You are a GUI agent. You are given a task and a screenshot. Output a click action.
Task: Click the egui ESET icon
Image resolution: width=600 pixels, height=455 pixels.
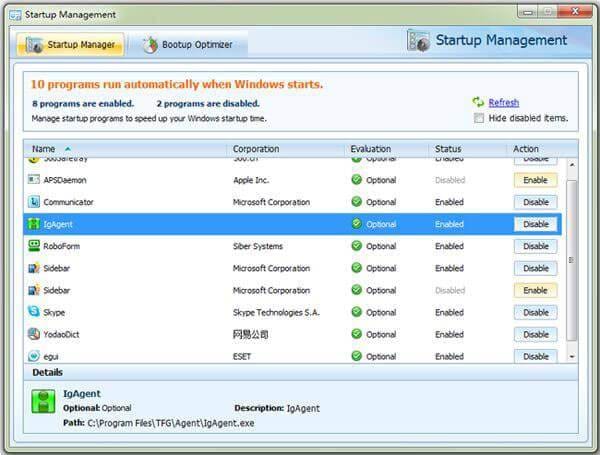35,356
